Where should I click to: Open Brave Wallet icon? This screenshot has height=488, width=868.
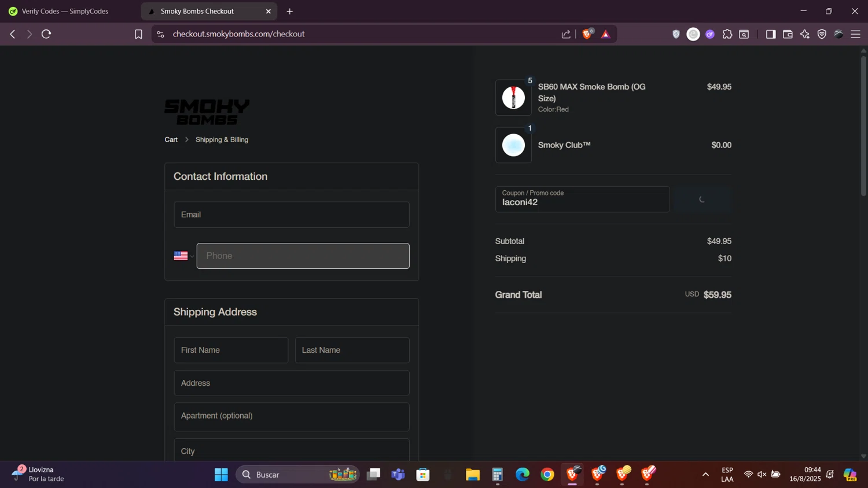point(788,34)
